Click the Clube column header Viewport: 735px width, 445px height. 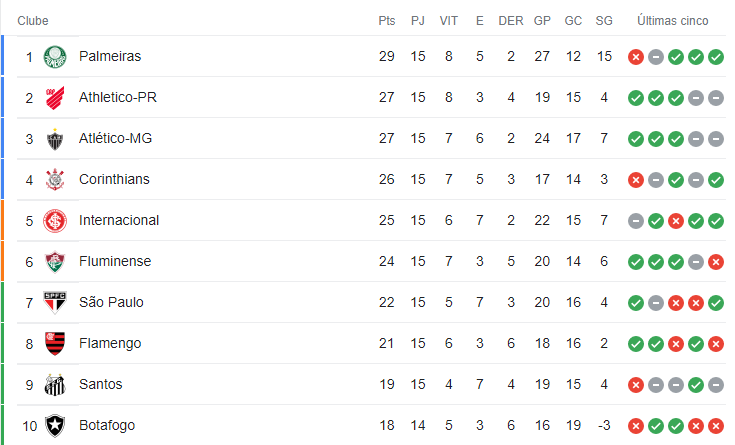coord(33,21)
